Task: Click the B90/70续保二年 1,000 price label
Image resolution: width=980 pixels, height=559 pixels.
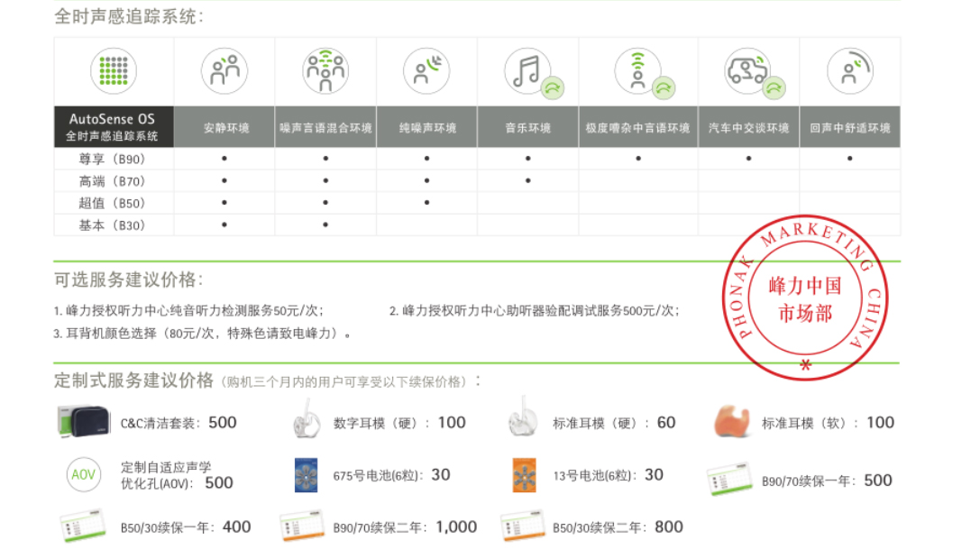Action: [405, 527]
